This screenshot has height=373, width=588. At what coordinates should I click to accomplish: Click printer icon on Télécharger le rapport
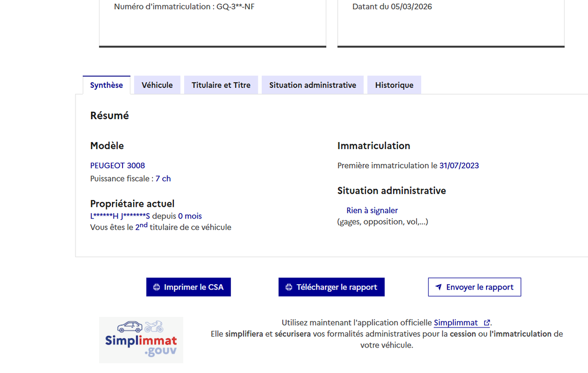click(x=289, y=287)
